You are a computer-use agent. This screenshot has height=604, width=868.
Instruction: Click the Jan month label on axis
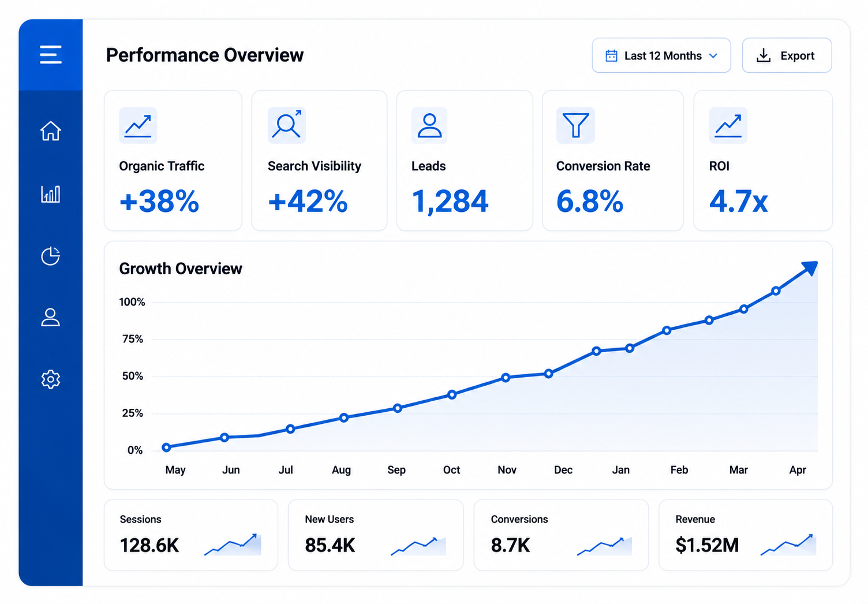[x=621, y=470]
